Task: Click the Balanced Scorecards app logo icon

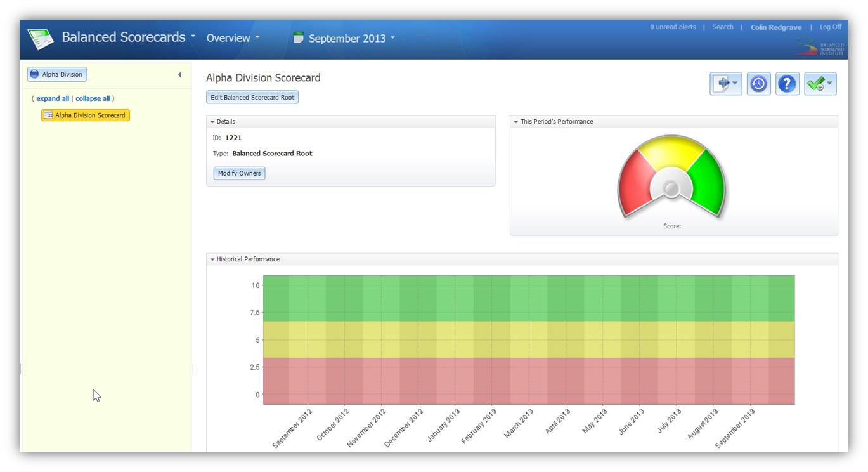Action: [41, 39]
